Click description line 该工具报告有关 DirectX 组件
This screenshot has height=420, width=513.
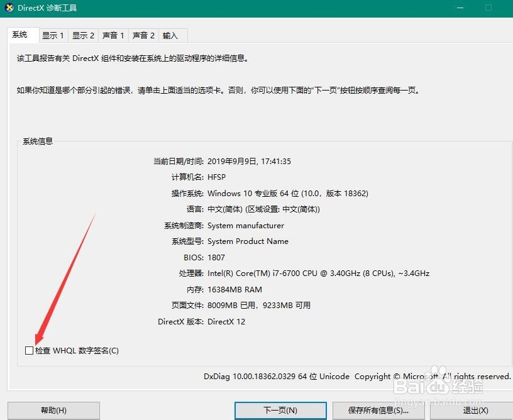coord(133,58)
